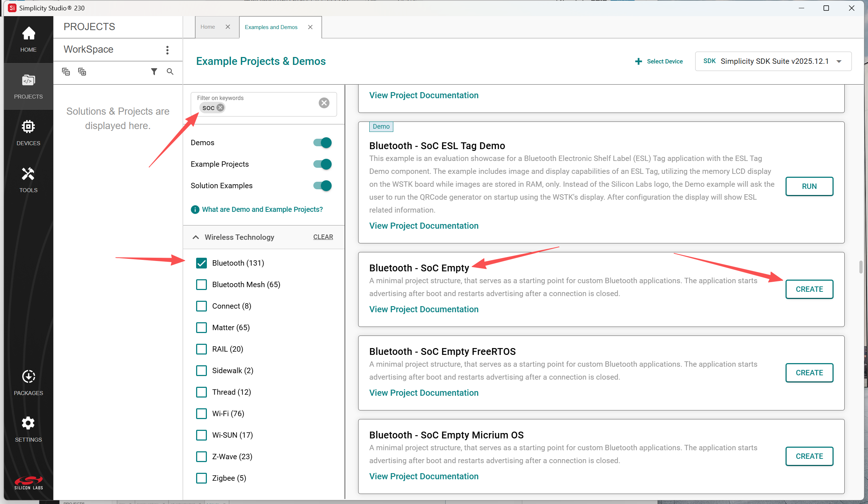
Task: Enable the Zigbee (5) checkbox
Action: [201, 478]
